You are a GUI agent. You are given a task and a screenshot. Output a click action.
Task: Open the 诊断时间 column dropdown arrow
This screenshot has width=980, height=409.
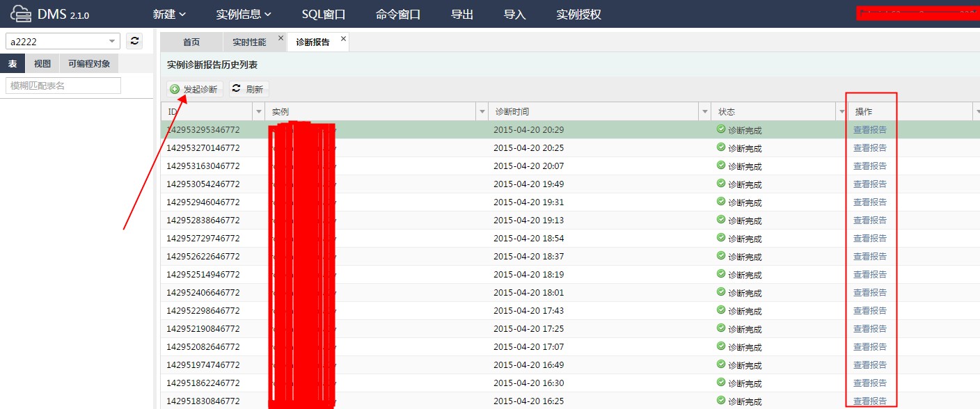[704, 111]
